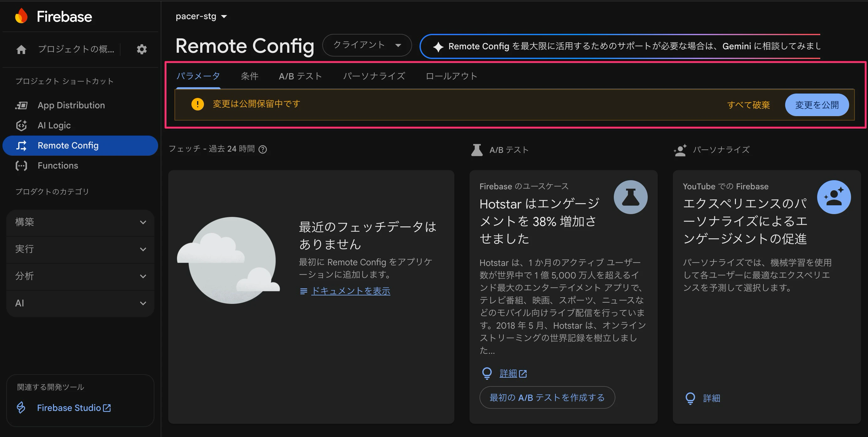Screen dimensions: 868x437
Task: Open the ドキュメントを表示 link
Action: tap(351, 291)
